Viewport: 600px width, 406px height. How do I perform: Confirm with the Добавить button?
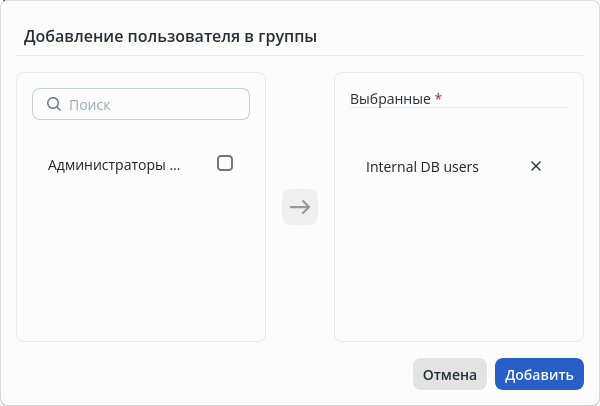[x=539, y=375]
